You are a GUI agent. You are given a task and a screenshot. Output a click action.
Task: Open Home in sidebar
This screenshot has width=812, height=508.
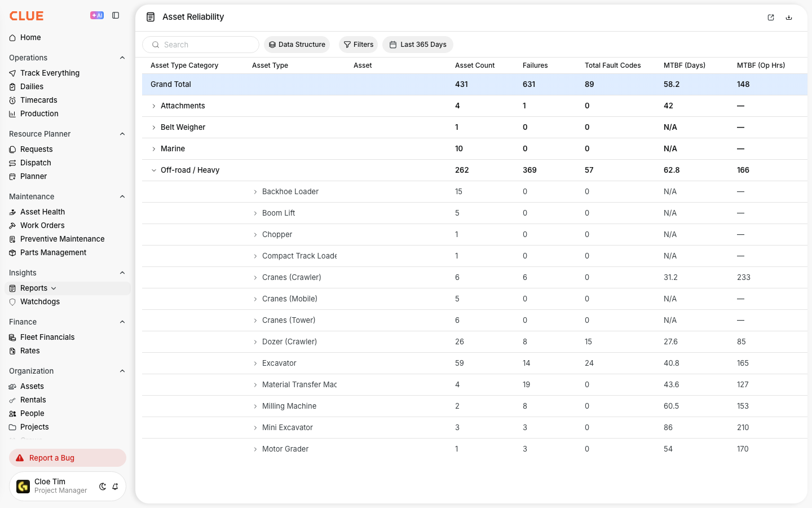pos(30,38)
